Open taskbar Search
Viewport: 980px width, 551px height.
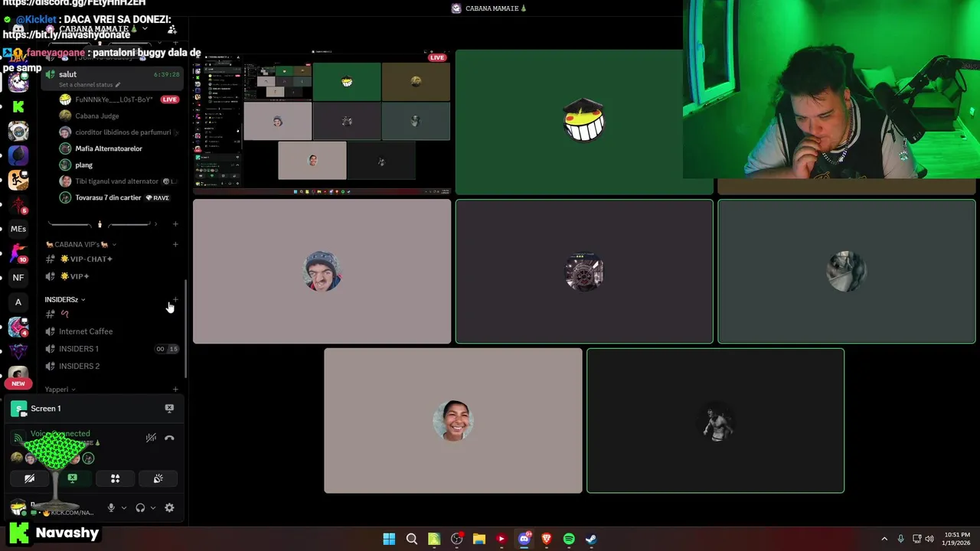(x=411, y=539)
